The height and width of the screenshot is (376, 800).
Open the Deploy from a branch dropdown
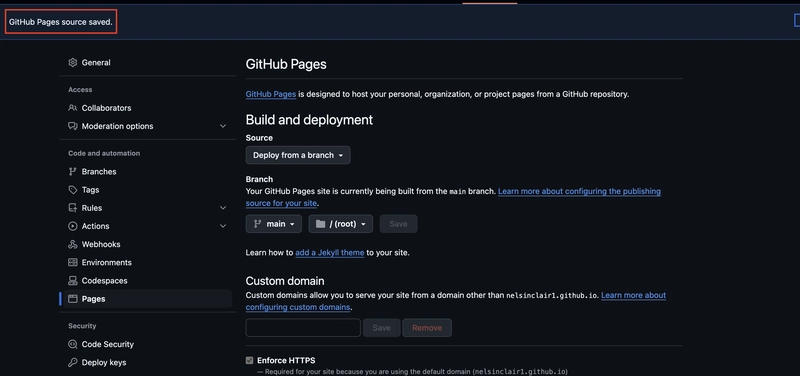click(x=298, y=155)
